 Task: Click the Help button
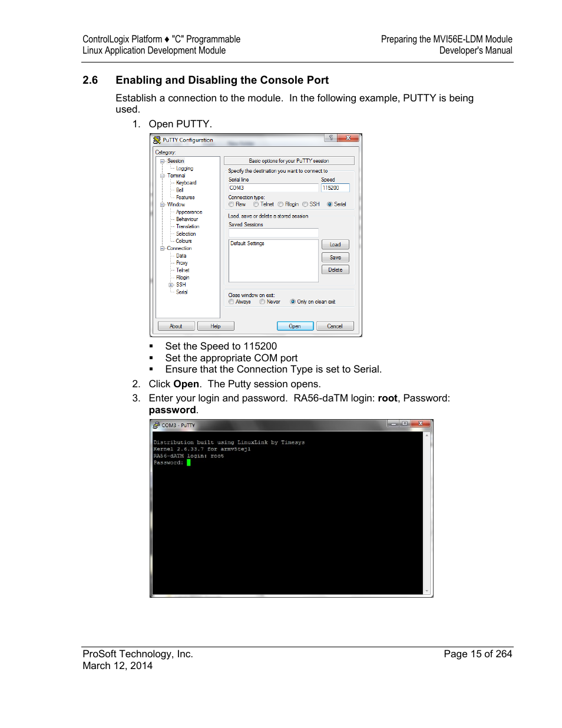pyautogui.click(x=216, y=326)
